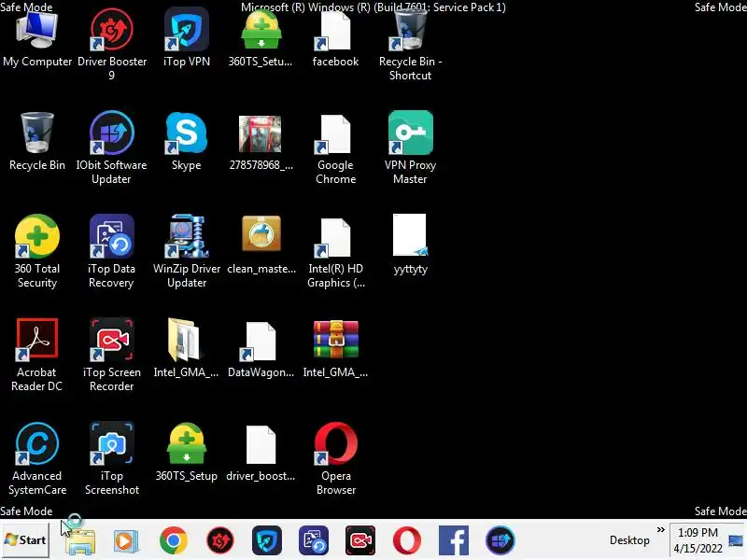747x560 pixels.
Task: Open iTop Data Recovery from taskbar
Action: pos(313,540)
